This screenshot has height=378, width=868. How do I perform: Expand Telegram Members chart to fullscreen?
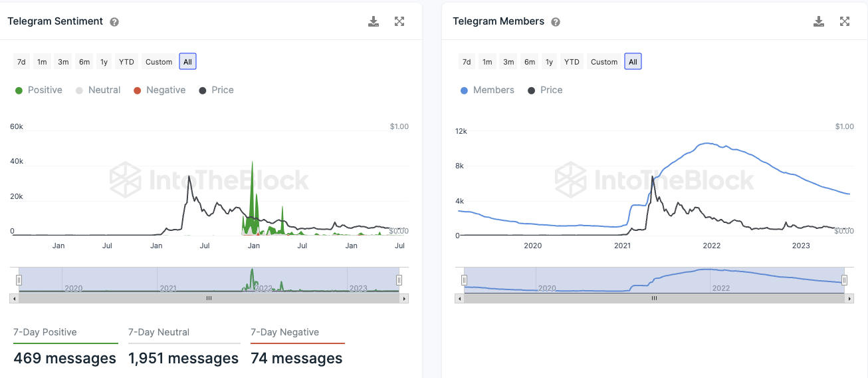click(x=845, y=21)
